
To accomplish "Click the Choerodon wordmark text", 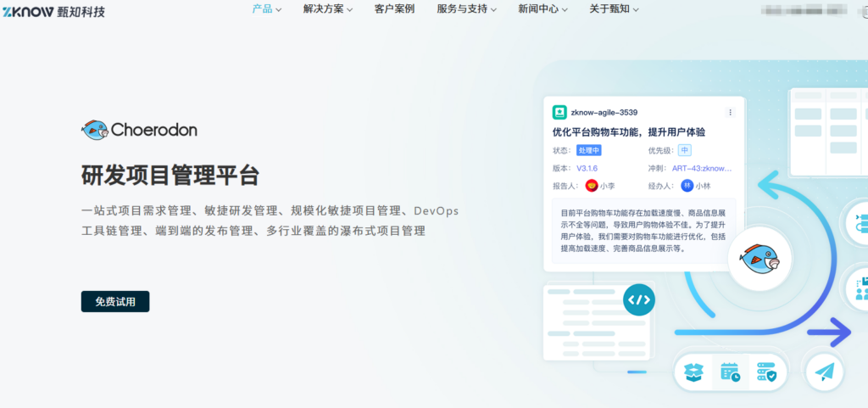I will (154, 130).
